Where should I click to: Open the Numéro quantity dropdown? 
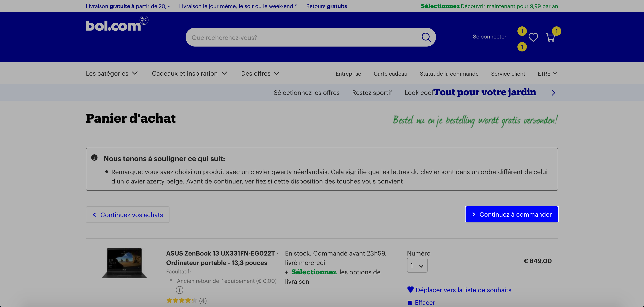(x=417, y=265)
